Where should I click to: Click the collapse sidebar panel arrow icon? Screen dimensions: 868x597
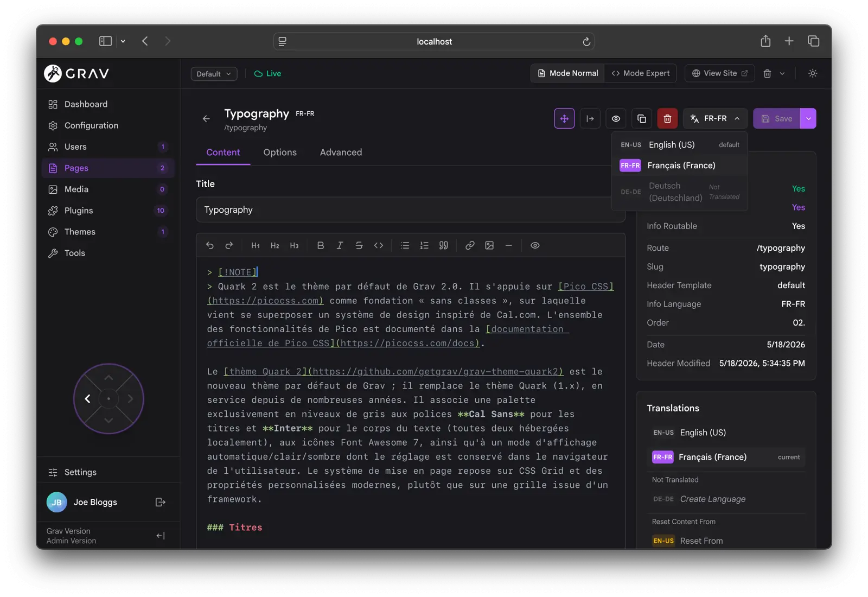point(590,118)
